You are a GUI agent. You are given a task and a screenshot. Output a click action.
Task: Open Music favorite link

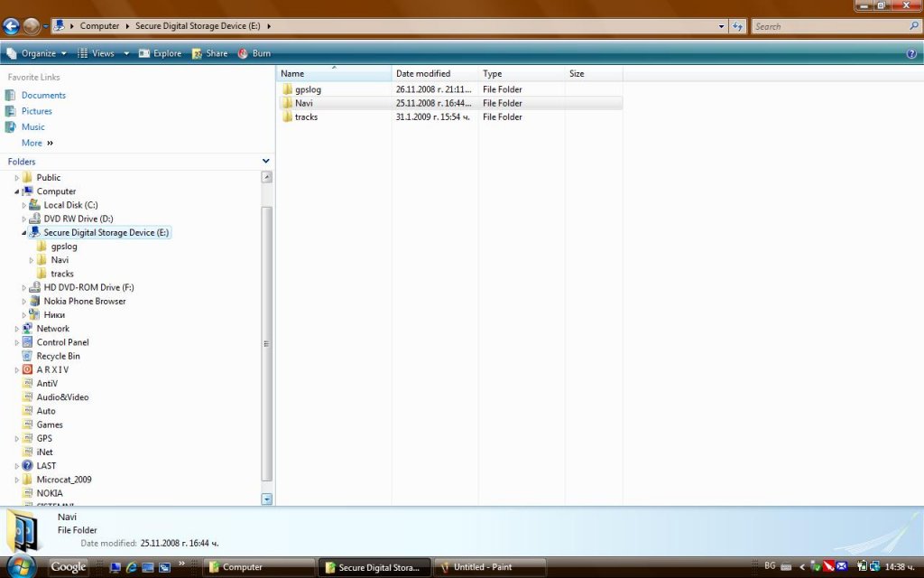pyautogui.click(x=33, y=126)
